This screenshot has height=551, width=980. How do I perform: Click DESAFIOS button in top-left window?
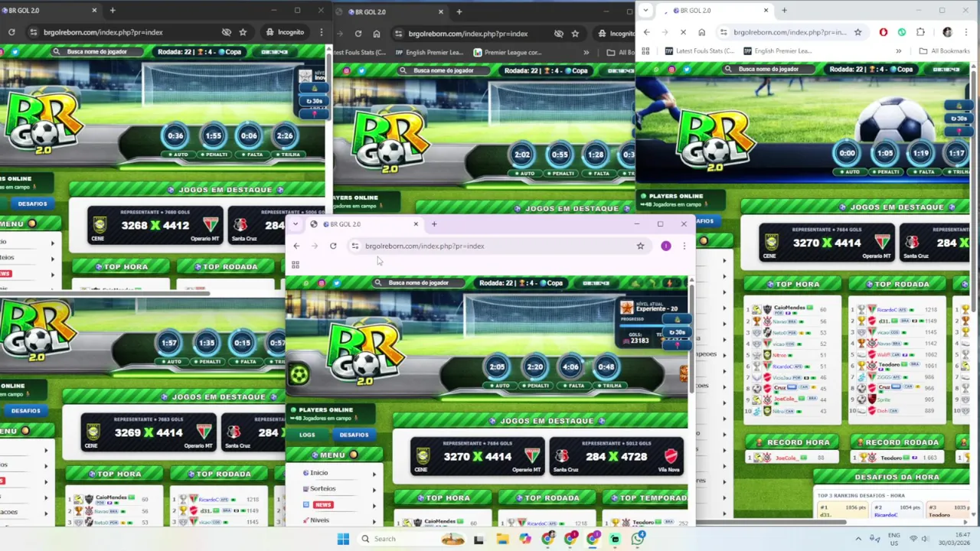tap(32, 204)
